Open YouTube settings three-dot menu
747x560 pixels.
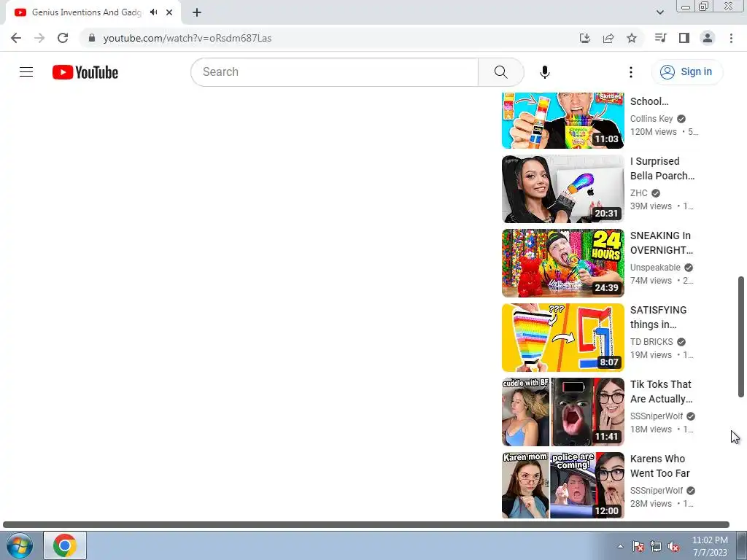point(631,72)
